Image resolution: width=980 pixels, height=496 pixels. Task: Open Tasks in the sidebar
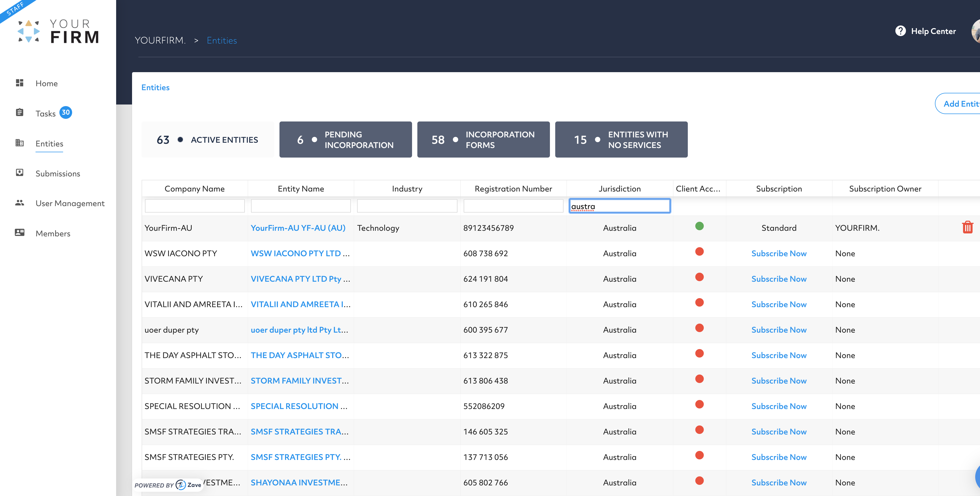[x=46, y=114]
